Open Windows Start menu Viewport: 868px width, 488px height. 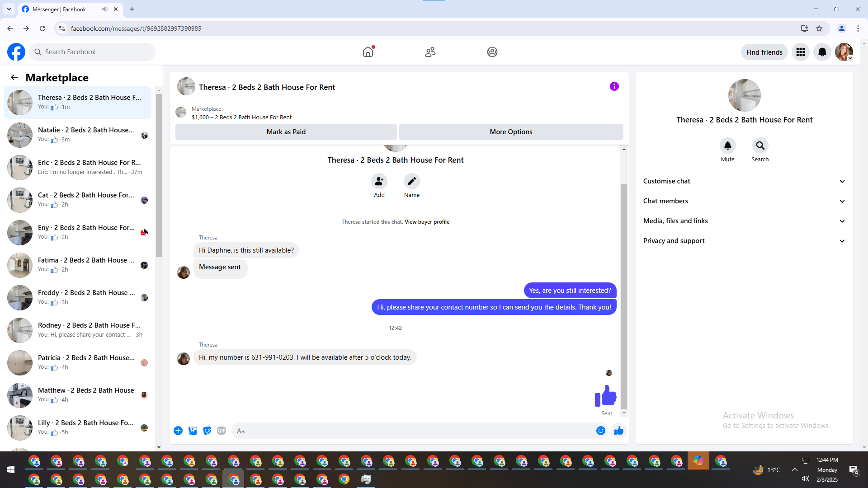click(x=11, y=470)
